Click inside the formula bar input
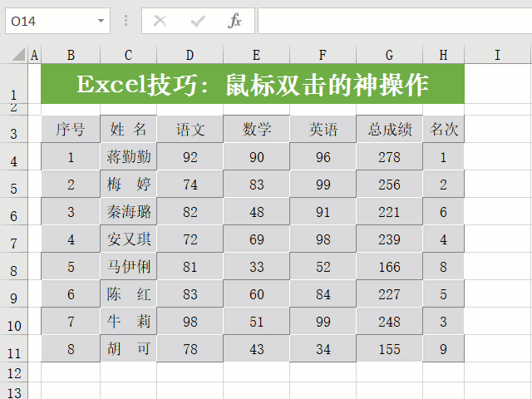The image size is (532, 399). tap(395, 21)
